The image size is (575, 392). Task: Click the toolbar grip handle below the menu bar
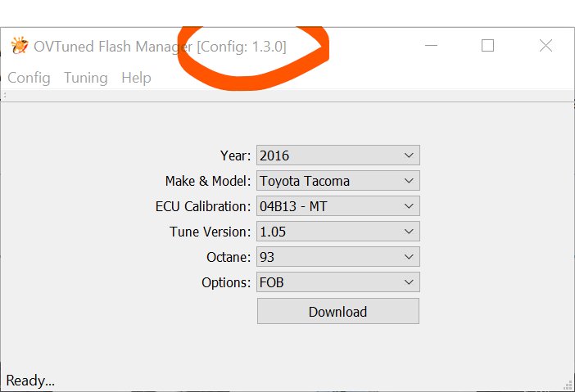point(4,95)
